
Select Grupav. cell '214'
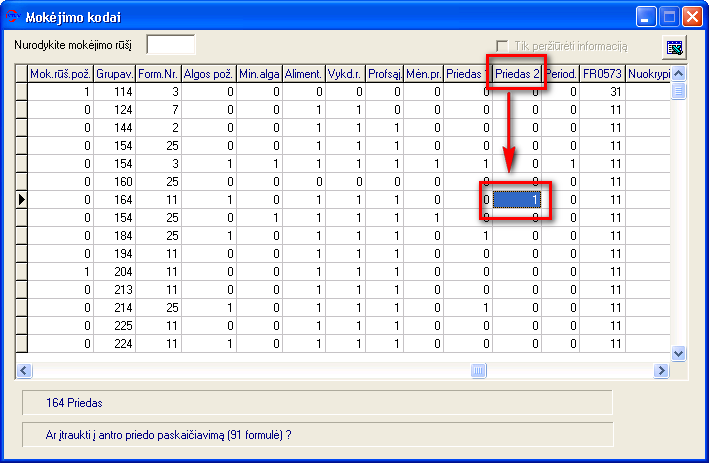114,308
